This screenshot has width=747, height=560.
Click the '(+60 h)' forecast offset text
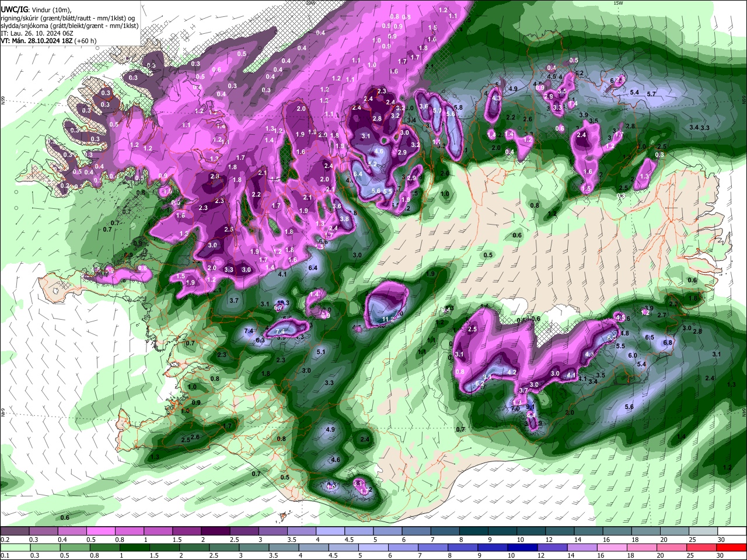tap(86, 41)
